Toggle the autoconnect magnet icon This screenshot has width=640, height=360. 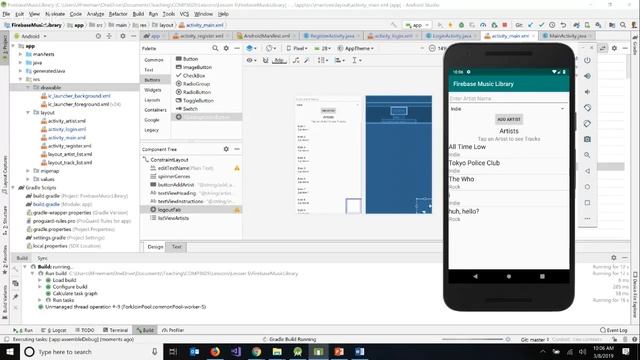[x=265, y=60]
